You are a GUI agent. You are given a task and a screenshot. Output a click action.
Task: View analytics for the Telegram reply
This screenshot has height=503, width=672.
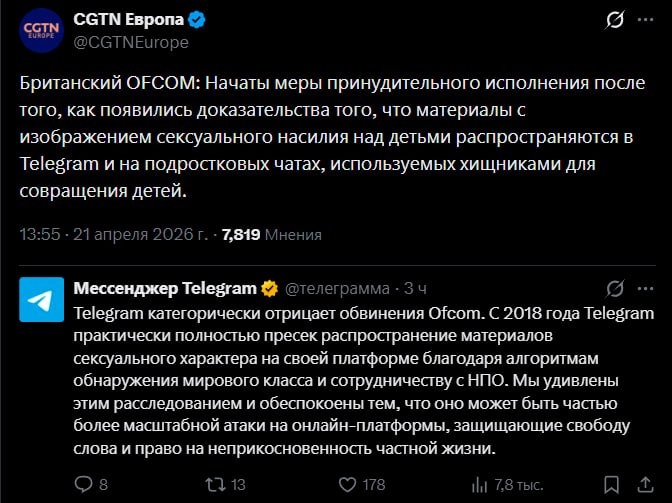(x=478, y=485)
